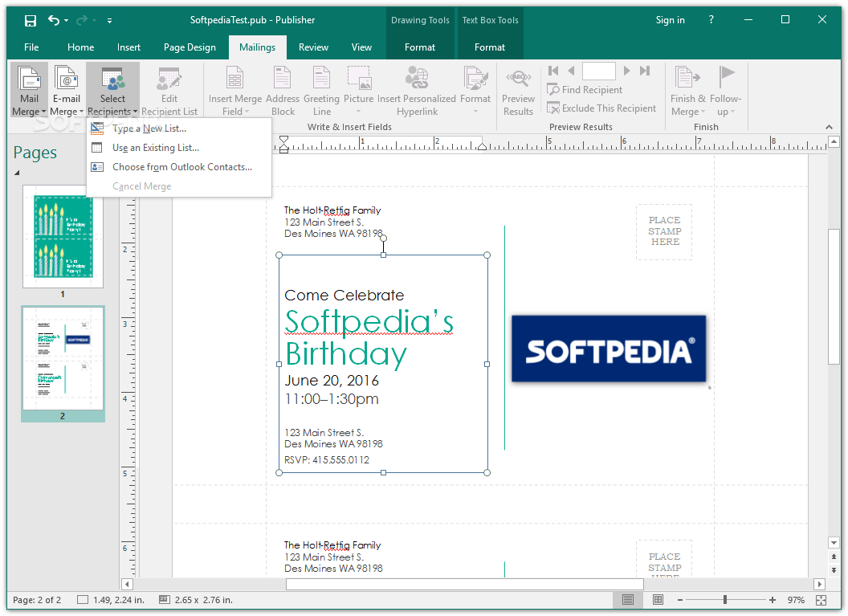Click the zoom in plus button
The image size is (848, 616).
pyautogui.click(x=773, y=600)
